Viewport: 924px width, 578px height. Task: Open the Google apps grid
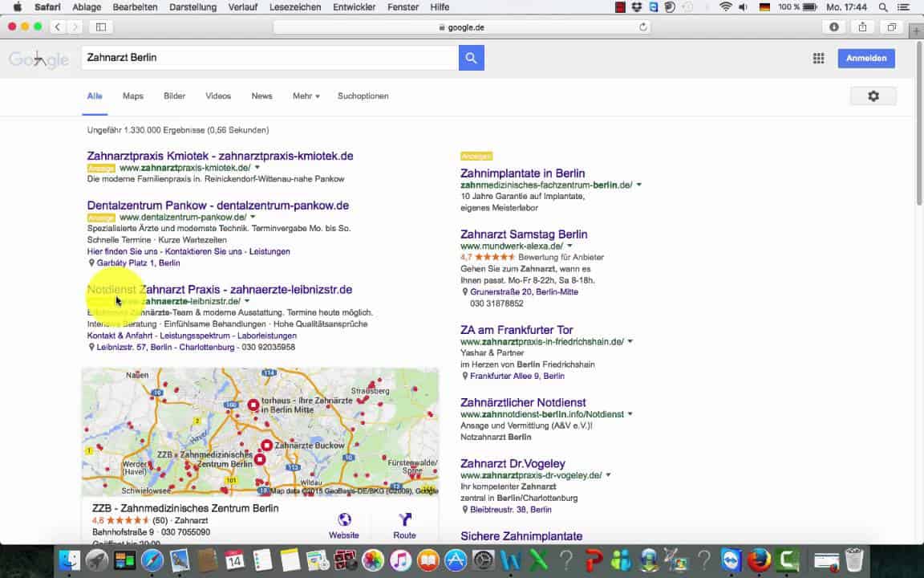(x=818, y=58)
